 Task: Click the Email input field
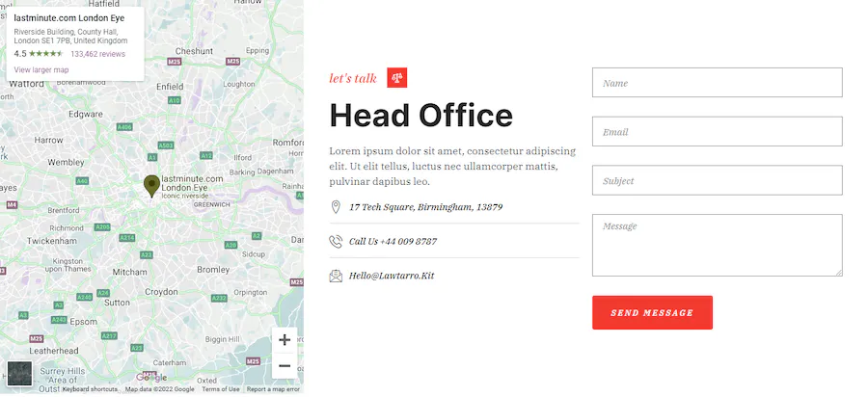click(x=717, y=132)
